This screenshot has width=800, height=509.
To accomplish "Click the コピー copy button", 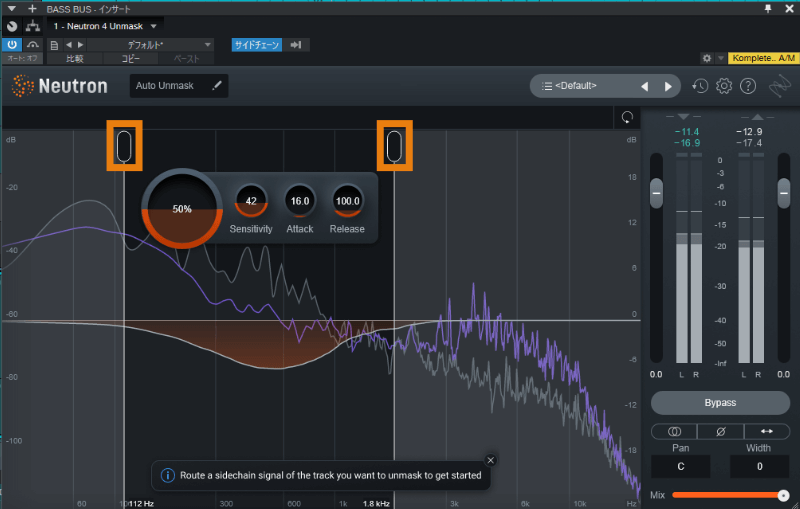I will click(x=131, y=59).
